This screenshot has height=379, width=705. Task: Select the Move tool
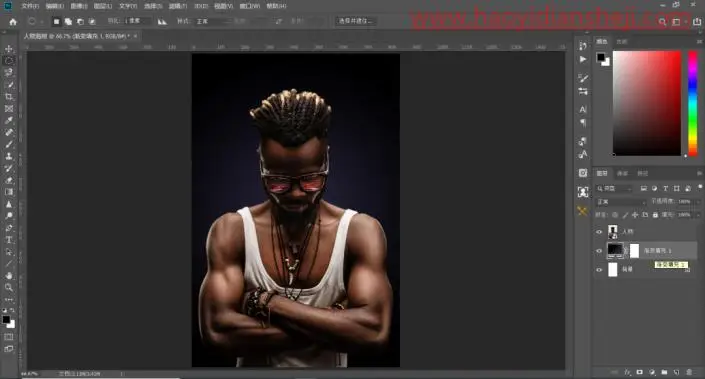[9, 49]
